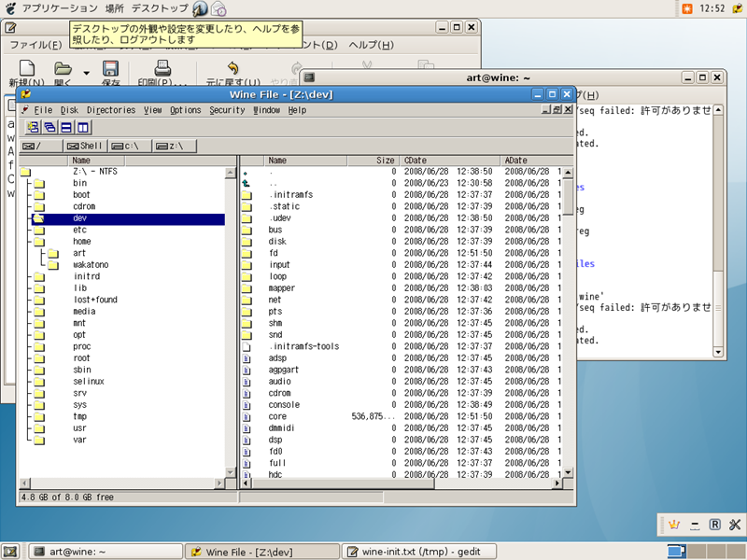Open the Directories menu

click(x=111, y=110)
